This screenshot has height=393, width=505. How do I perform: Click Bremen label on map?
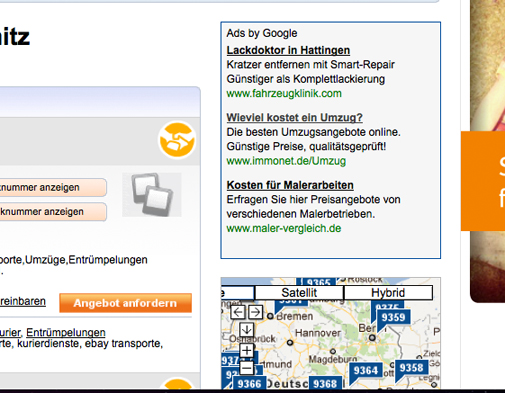295,316
